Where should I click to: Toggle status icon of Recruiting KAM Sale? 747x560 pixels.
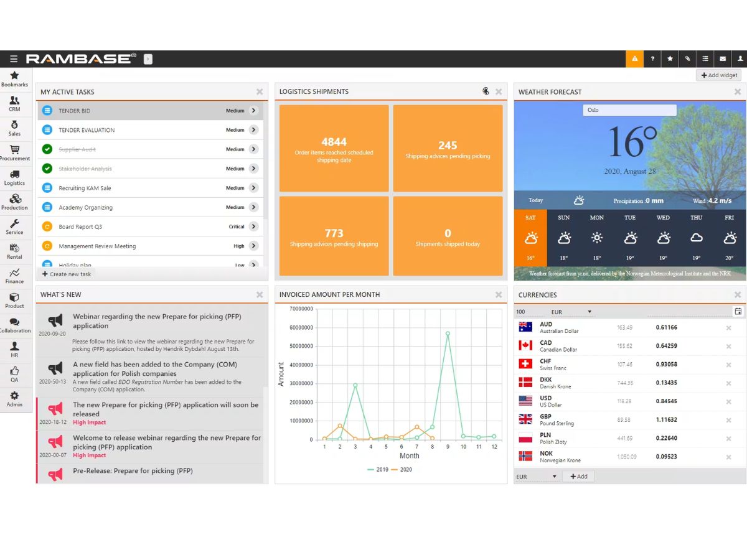[x=47, y=188]
